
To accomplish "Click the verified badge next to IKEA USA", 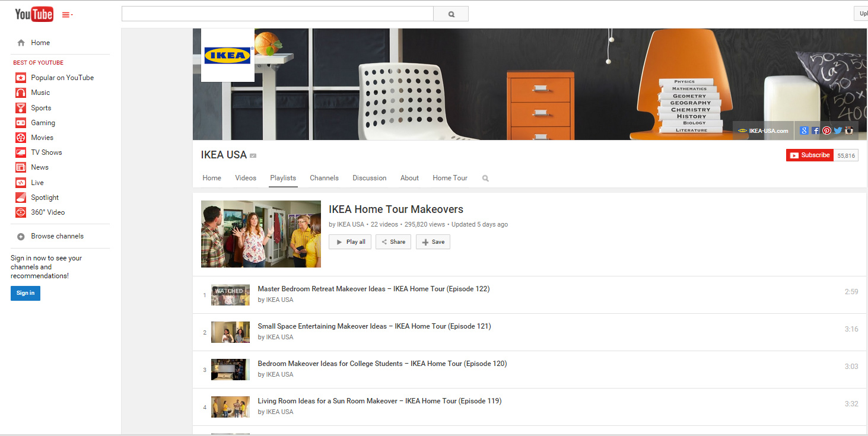I will click(253, 156).
